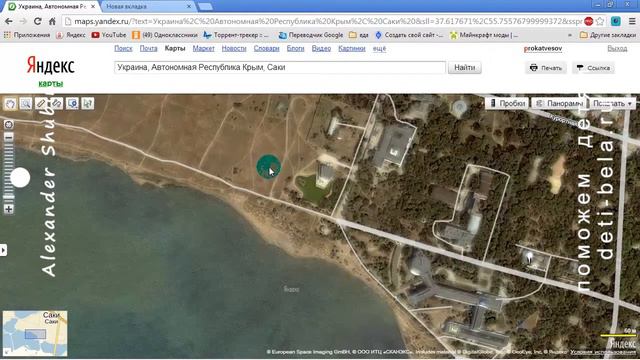Click the Яндекс logo
Viewport: 640px width, 360px height.
pos(51,66)
